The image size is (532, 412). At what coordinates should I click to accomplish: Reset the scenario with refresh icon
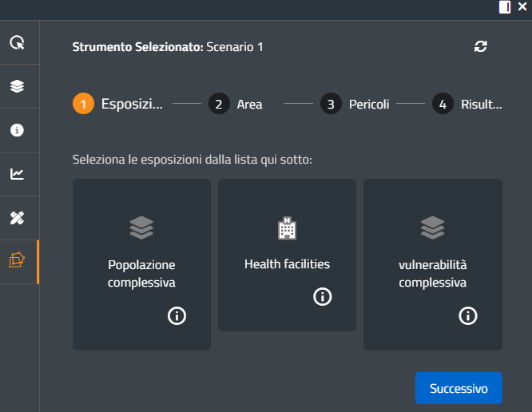tap(480, 46)
